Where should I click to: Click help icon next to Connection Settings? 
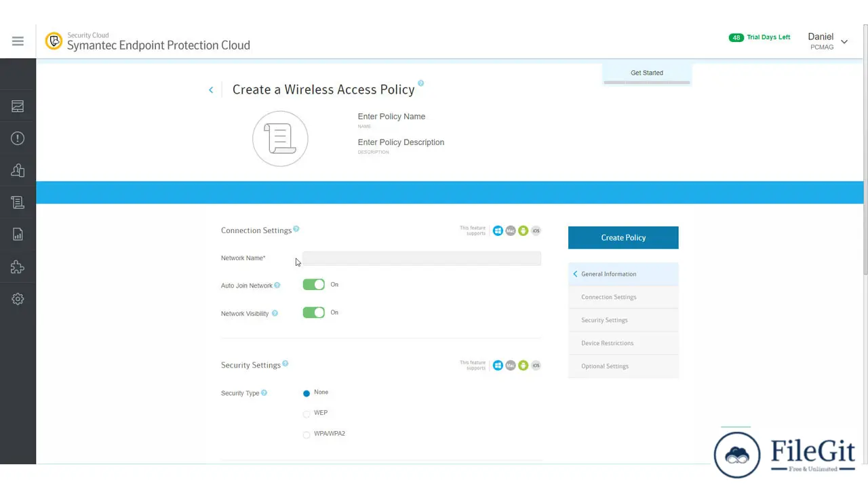click(296, 229)
